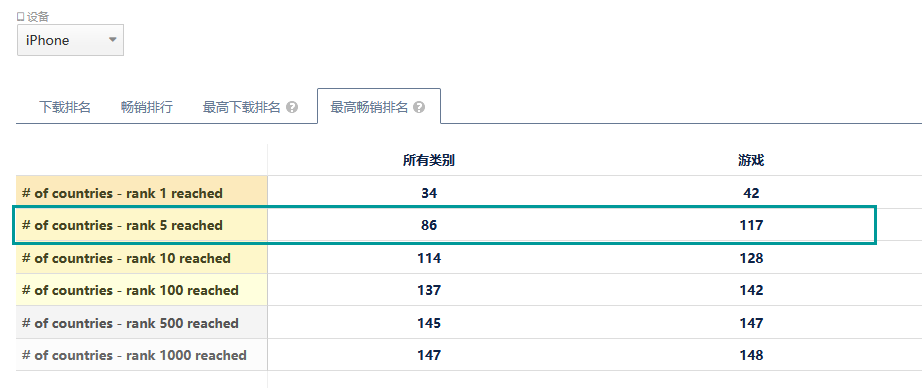Select the rank 100 reached row label
The image size is (922, 388).
pyautogui.click(x=130, y=290)
